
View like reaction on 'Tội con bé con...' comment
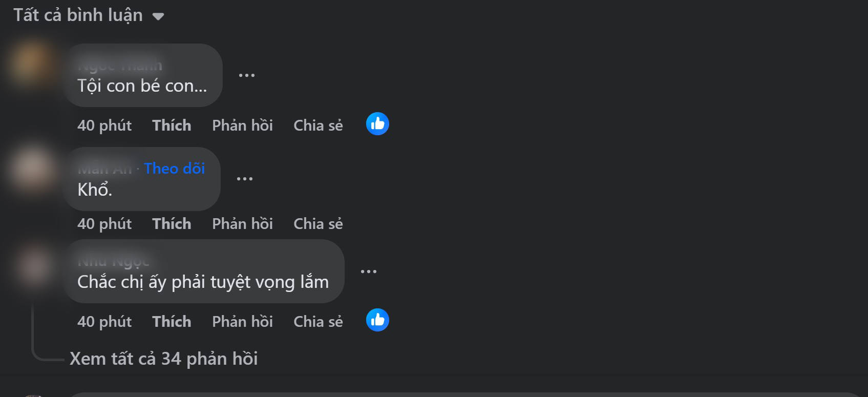click(x=377, y=124)
